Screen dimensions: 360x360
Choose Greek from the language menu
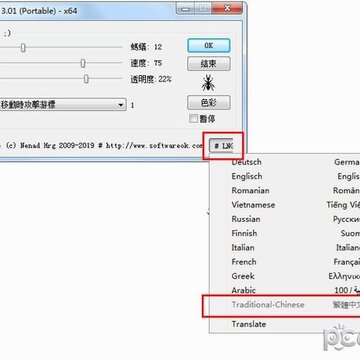pos(285,276)
